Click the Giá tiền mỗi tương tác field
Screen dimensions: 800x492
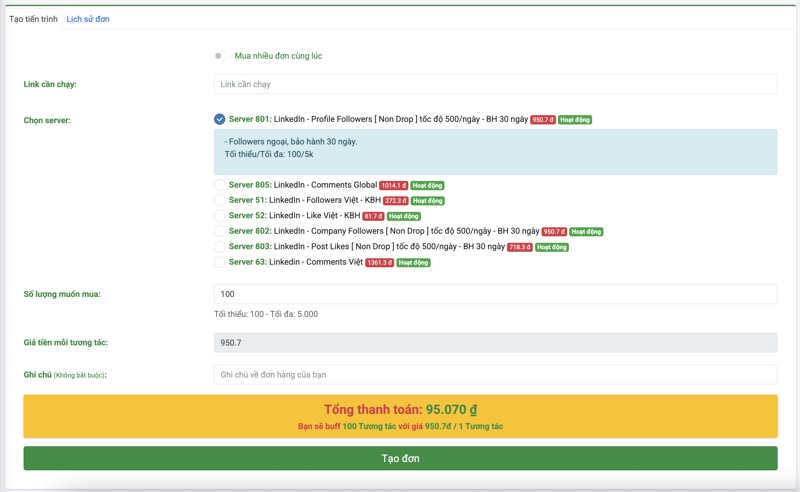point(495,342)
